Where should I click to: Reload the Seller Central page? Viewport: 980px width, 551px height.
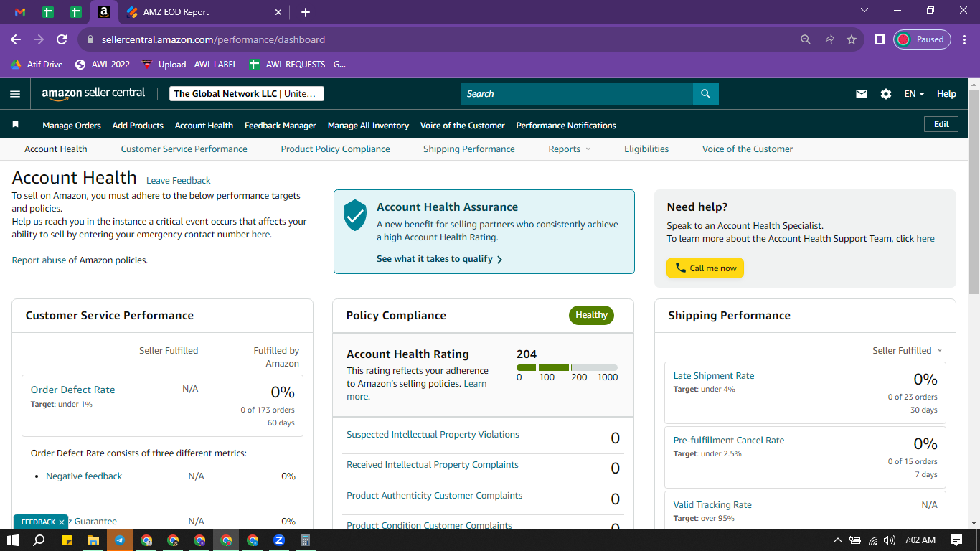pos(62,39)
